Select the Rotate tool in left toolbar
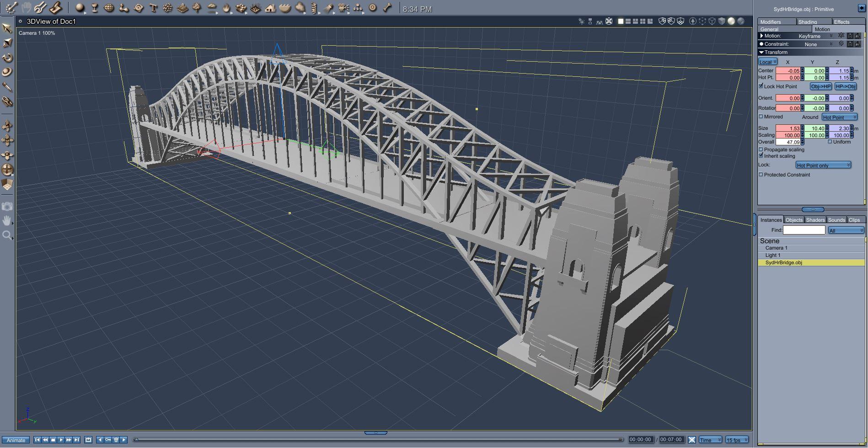868x448 pixels. click(x=7, y=58)
